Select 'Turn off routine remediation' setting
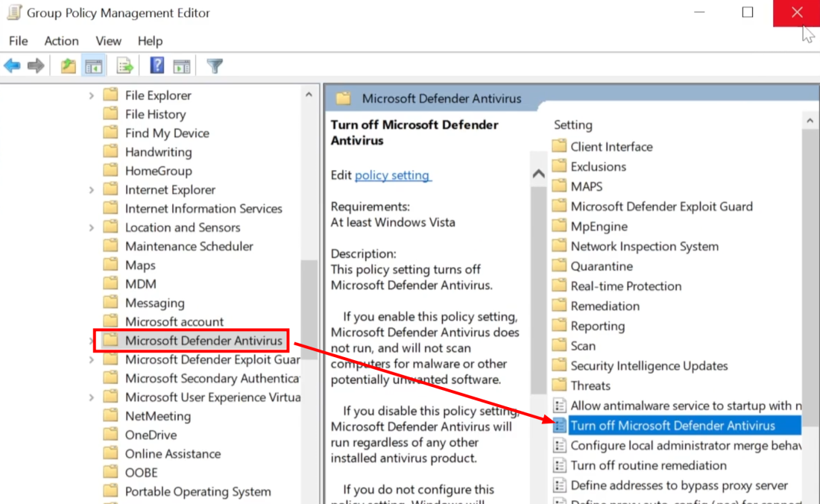The image size is (820, 504). pos(648,465)
